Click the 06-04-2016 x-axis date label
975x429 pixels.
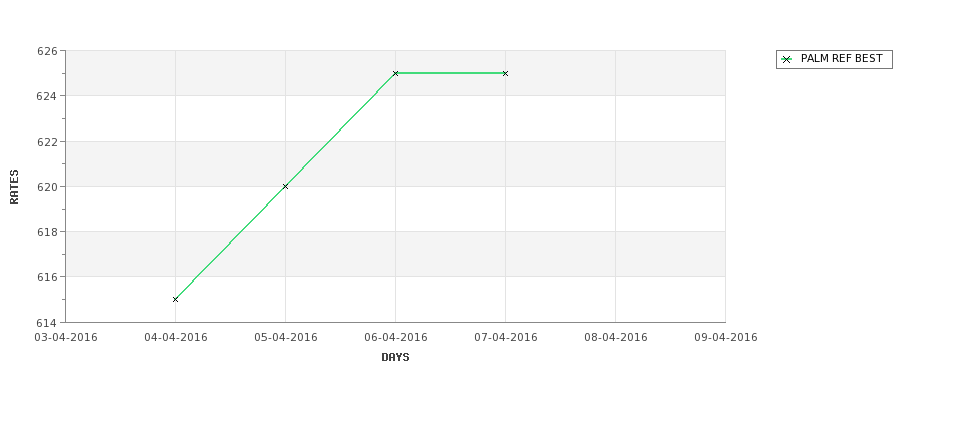point(396,338)
